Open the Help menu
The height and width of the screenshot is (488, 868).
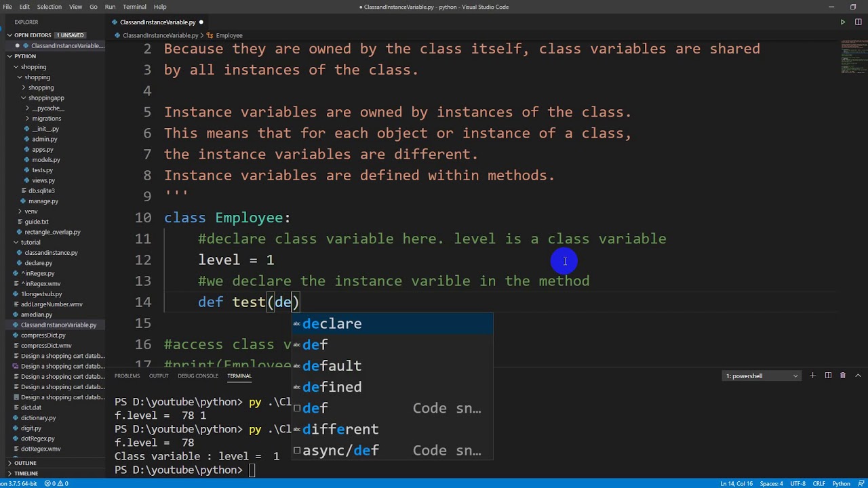160,7
